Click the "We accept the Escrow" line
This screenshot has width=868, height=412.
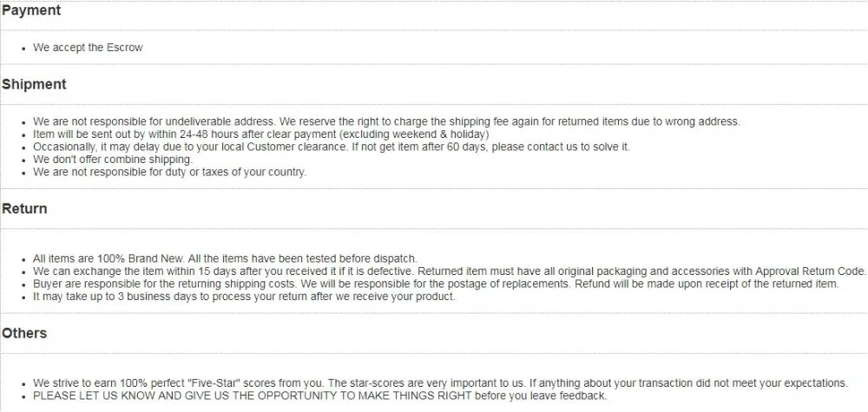click(88, 48)
